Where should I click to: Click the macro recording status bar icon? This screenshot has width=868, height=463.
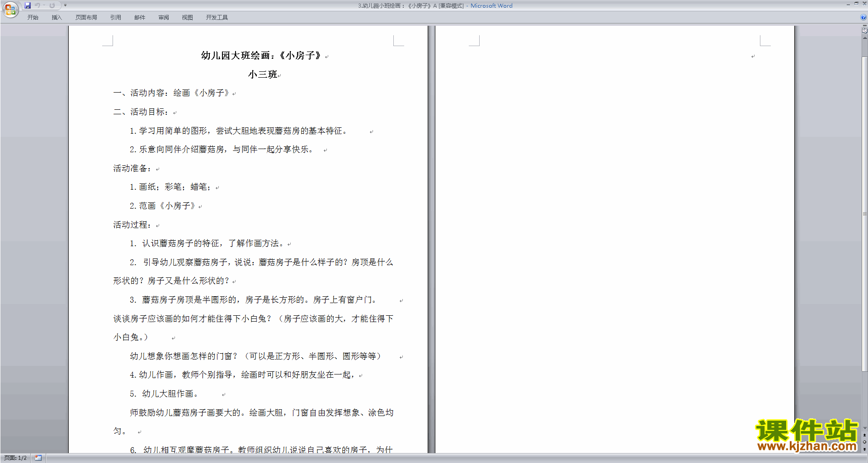38,458
